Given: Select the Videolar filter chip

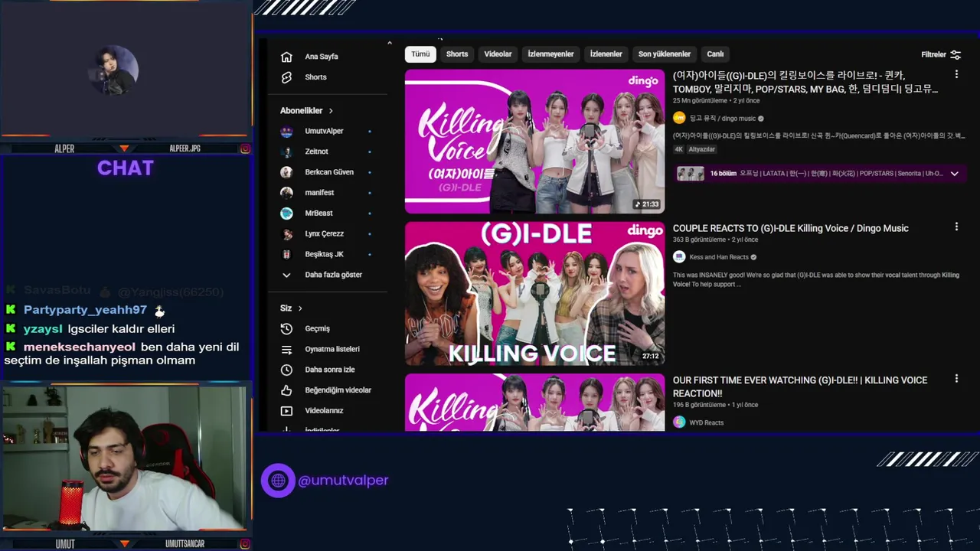Looking at the screenshot, I should point(498,54).
